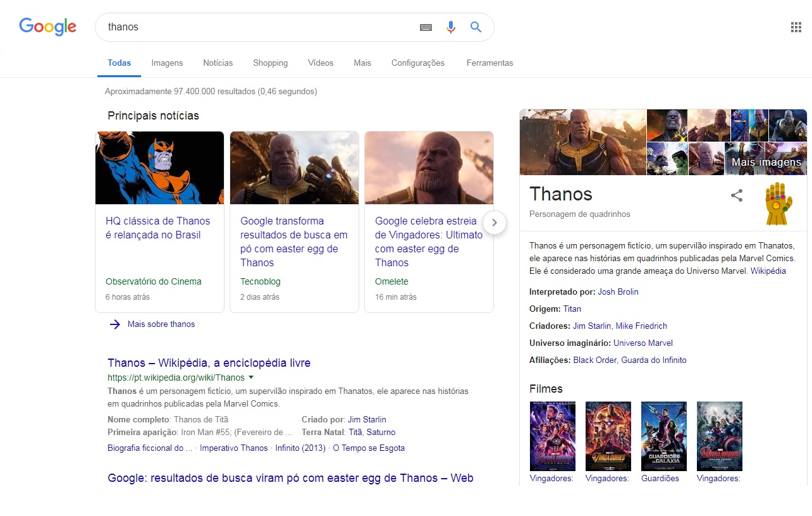Open the Mais sobre thanos link
Image resolution: width=812 pixels, height=516 pixels.
[x=161, y=324]
